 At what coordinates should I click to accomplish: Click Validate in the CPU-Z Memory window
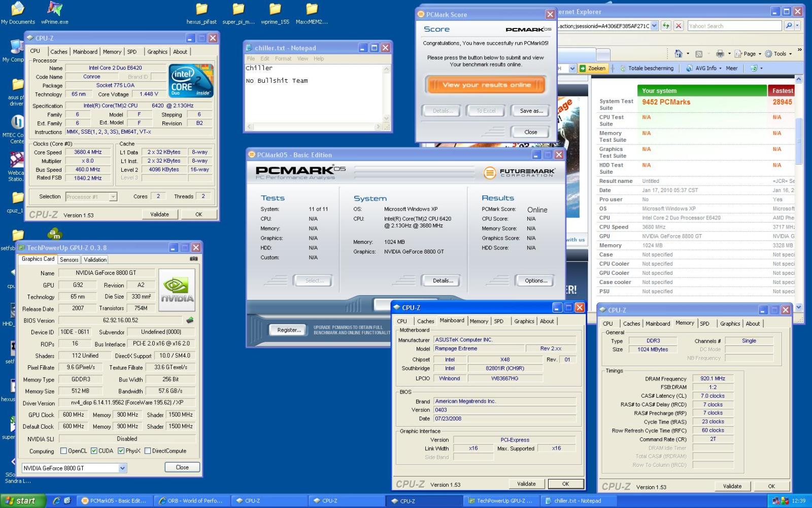[732, 486]
